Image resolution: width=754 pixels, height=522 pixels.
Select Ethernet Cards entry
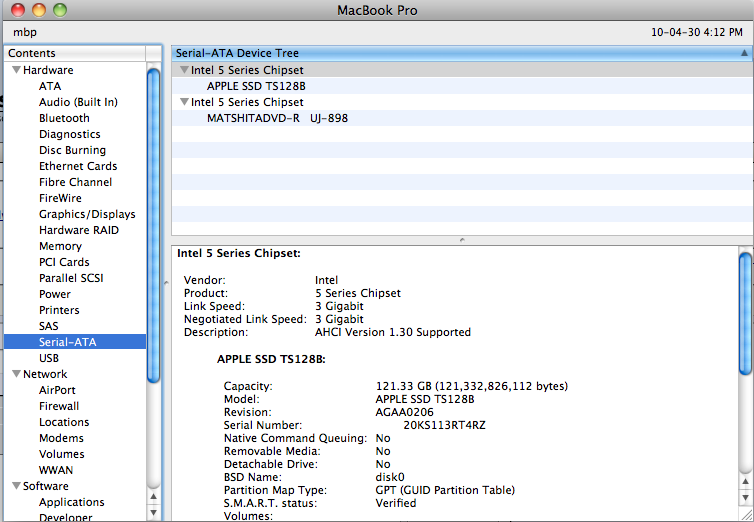[78, 166]
